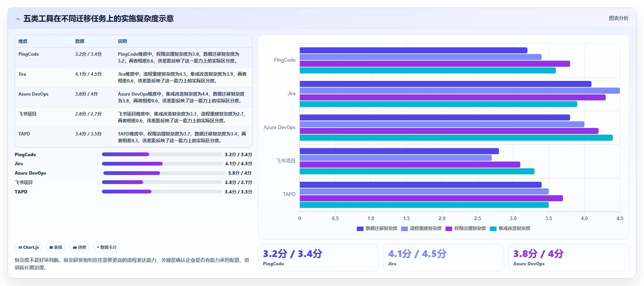Open the Azure DevOps summary card
This screenshot has width=644, height=286.
coord(568,257)
